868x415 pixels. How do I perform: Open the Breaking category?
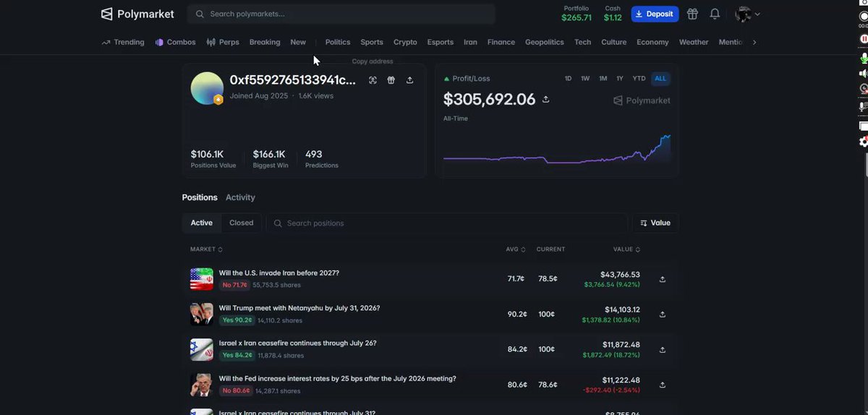coord(265,42)
